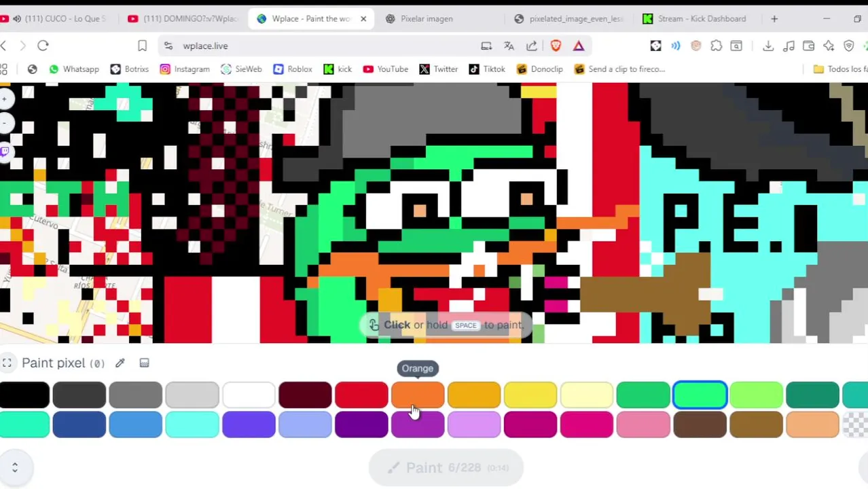
Task: Click the Paint 6/228 button
Action: pyautogui.click(x=447, y=467)
